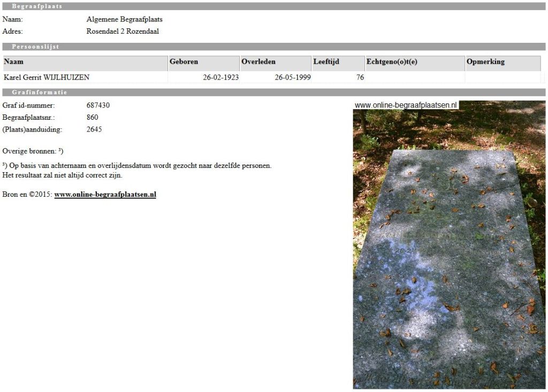The image size is (548, 392).
Task: Select the name Karel Gerrit WIJLHUIZEN
Action: [x=47, y=78]
